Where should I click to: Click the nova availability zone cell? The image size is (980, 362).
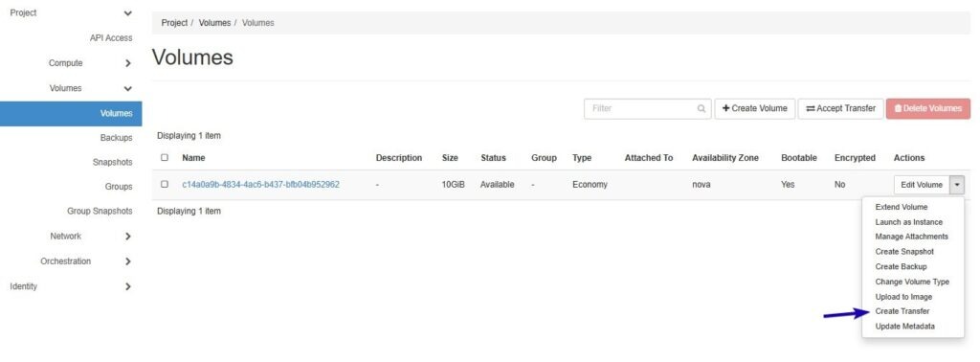point(702,185)
